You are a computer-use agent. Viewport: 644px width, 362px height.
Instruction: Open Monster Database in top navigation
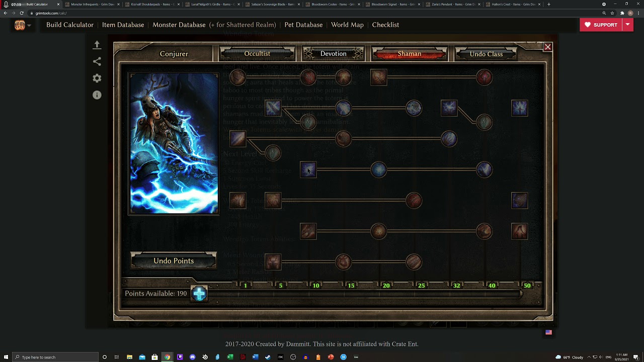[179, 25]
